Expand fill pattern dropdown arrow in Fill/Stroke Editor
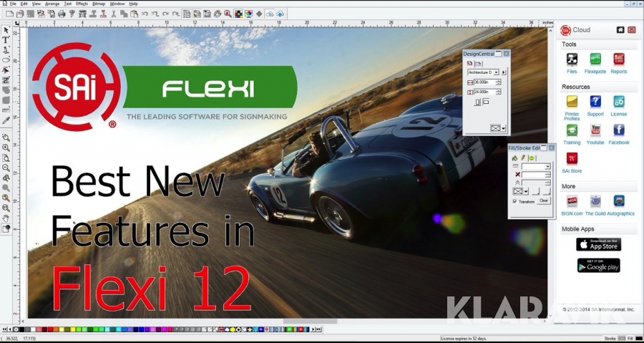The image size is (644, 343). coord(525,191)
